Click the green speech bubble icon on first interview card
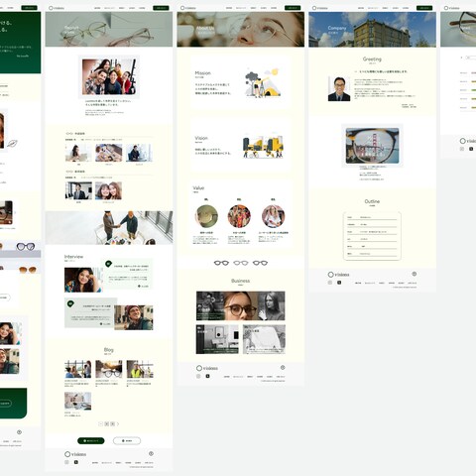Viewport: 476px width, 476px height. [108, 264]
